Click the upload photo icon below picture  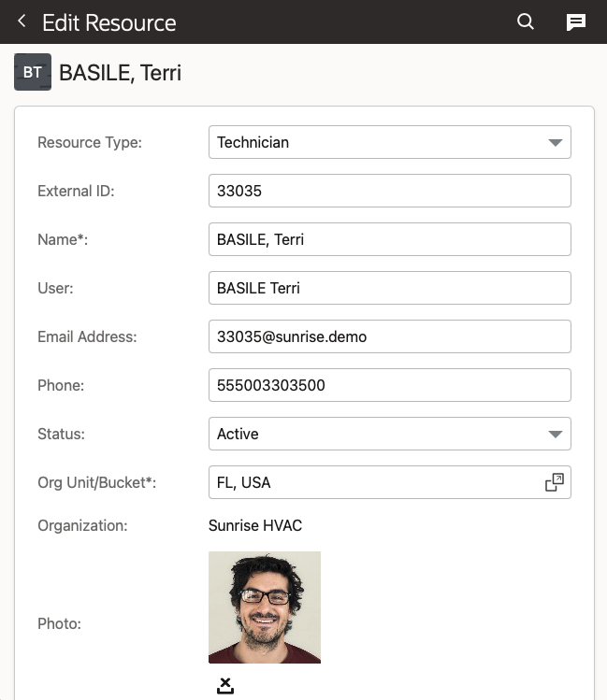click(224, 687)
